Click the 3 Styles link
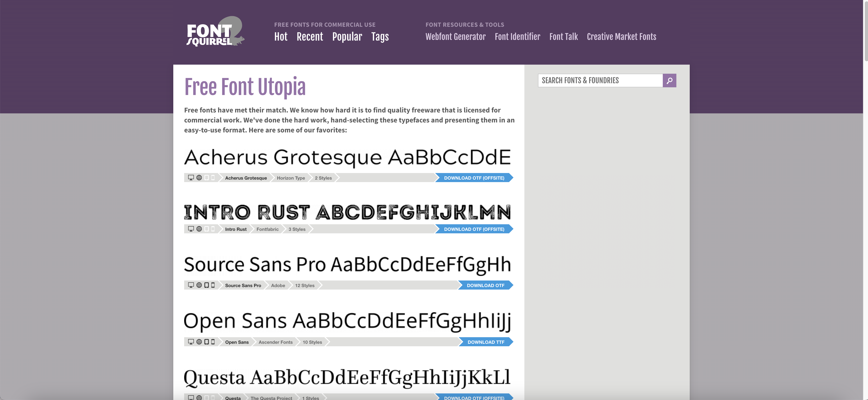868x400 pixels. tap(297, 229)
